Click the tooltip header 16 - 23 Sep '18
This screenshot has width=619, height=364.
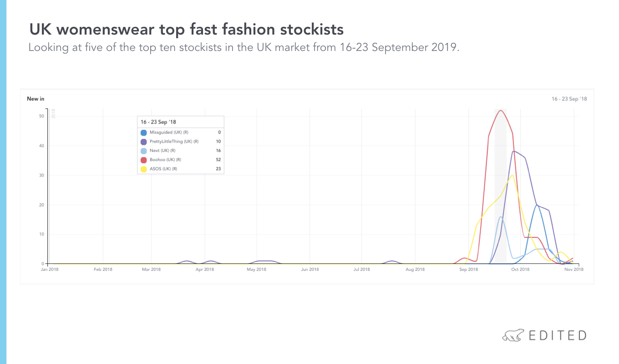pos(158,122)
